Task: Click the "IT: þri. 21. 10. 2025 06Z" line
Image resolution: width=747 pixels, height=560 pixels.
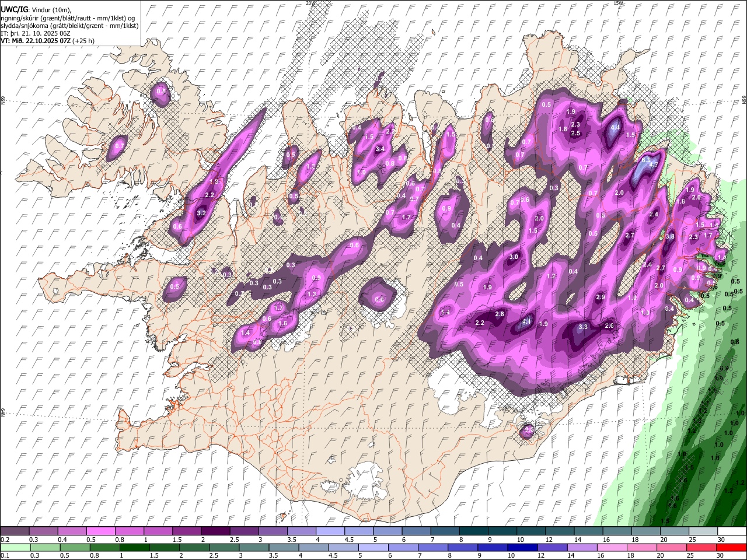Action: (36, 33)
